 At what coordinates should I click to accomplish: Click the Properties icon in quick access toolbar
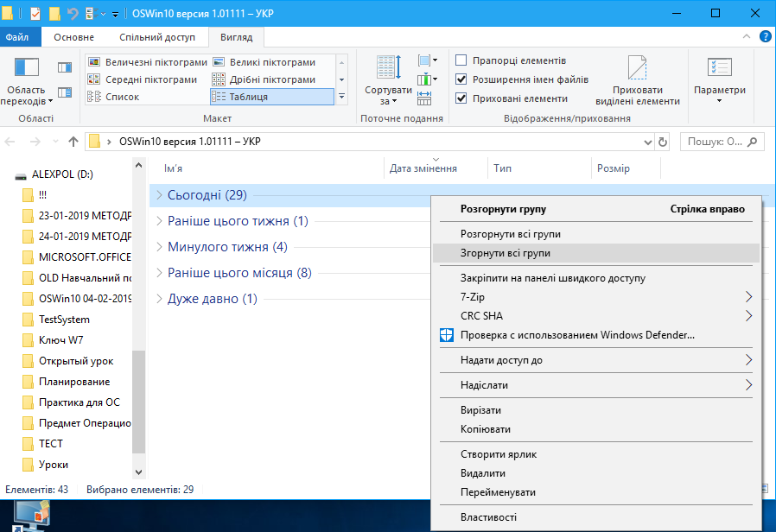click(35, 13)
